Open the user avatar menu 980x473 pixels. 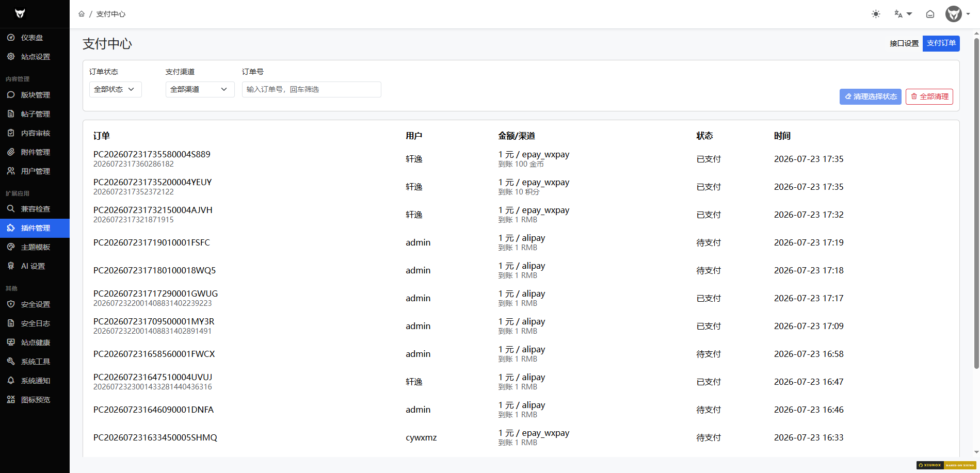click(957, 14)
